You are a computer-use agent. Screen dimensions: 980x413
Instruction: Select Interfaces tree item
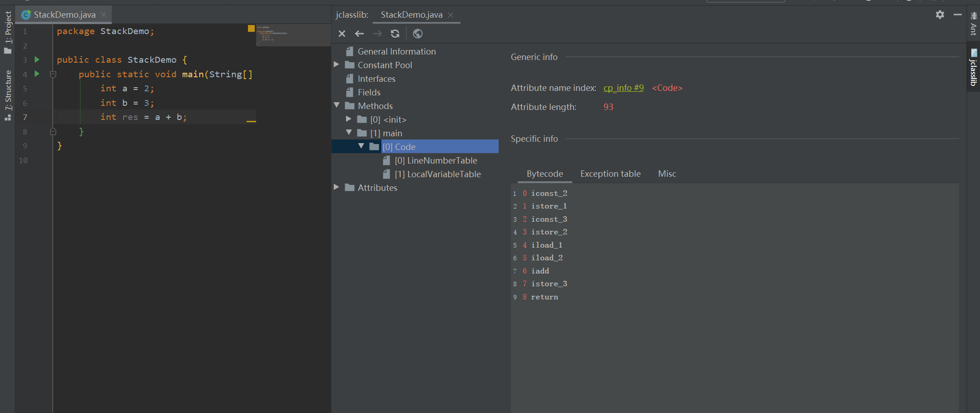[x=376, y=79]
